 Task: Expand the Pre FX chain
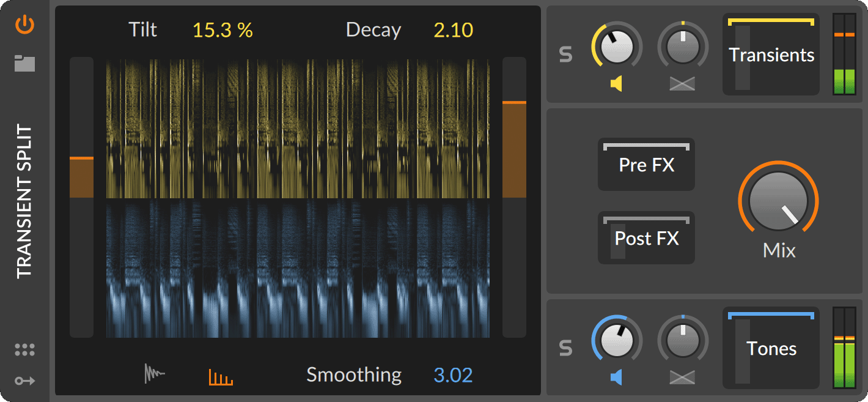pyautogui.click(x=646, y=165)
